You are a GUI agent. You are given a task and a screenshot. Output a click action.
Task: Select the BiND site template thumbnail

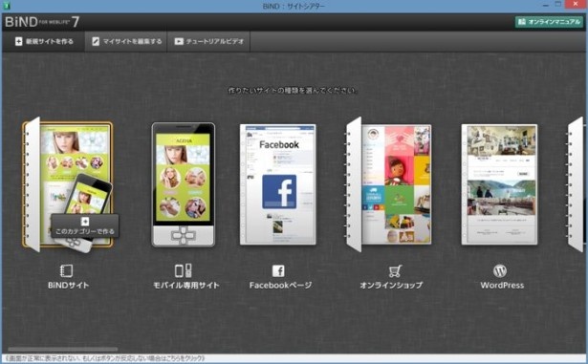coord(68,184)
